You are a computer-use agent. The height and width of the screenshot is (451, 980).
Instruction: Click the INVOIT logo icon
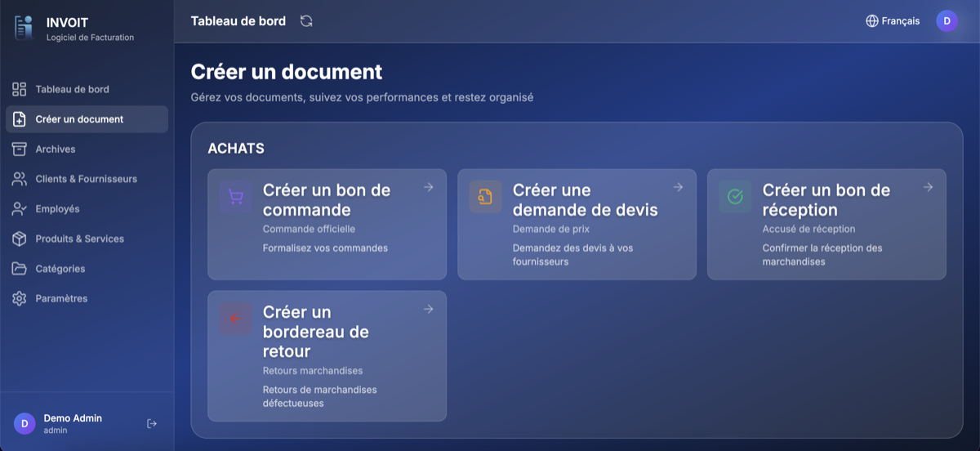click(24, 28)
